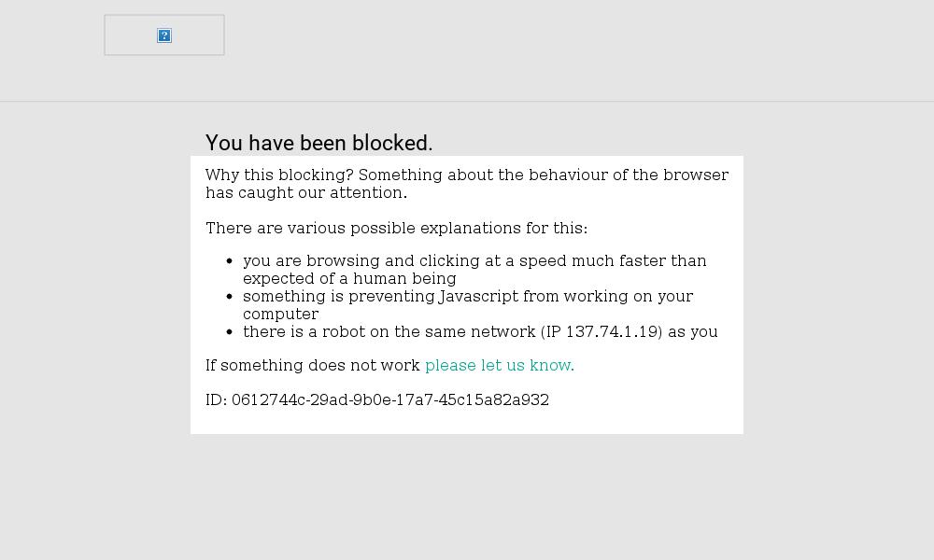Click the bullet dot beside 'there is a robot'
Viewport: 934px width, 560px height.
click(230, 332)
